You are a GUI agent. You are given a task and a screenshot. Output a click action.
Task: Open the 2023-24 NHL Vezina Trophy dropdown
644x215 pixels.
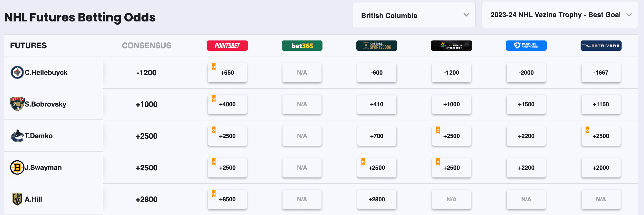(x=560, y=15)
